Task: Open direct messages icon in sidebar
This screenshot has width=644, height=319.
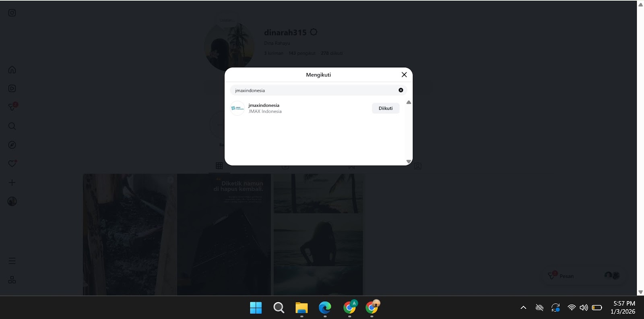Action: point(12,107)
